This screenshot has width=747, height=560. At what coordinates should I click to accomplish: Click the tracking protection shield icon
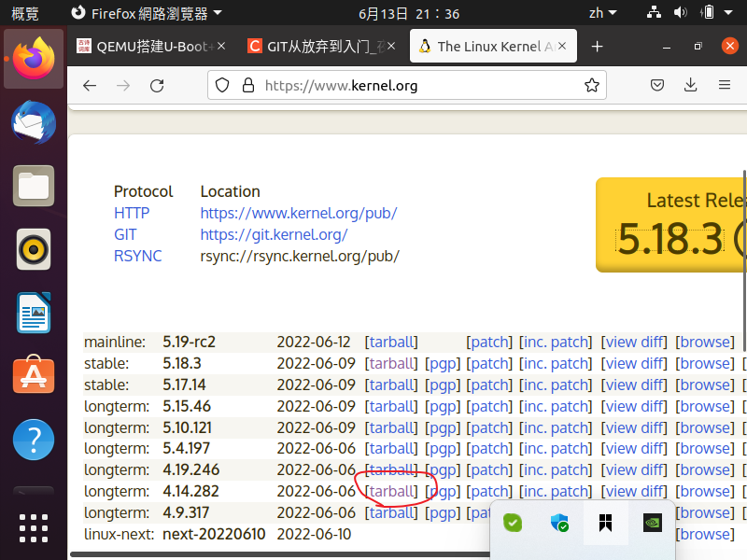pos(222,86)
